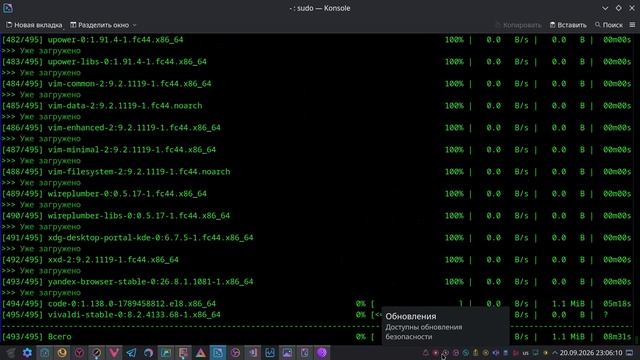Image resolution: width=640 pixels, height=360 pixels.
Task: Click the 1.1 MiB size on the code row
Action: click(x=568, y=304)
